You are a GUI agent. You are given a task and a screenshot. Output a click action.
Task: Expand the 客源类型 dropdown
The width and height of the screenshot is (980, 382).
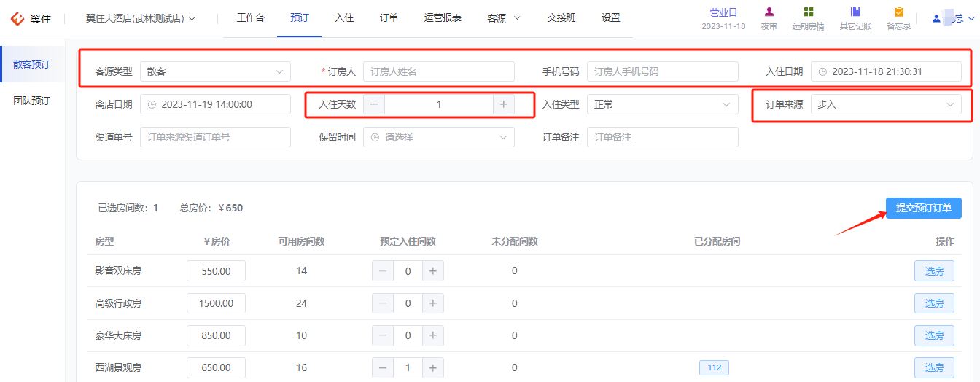click(x=215, y=71)
